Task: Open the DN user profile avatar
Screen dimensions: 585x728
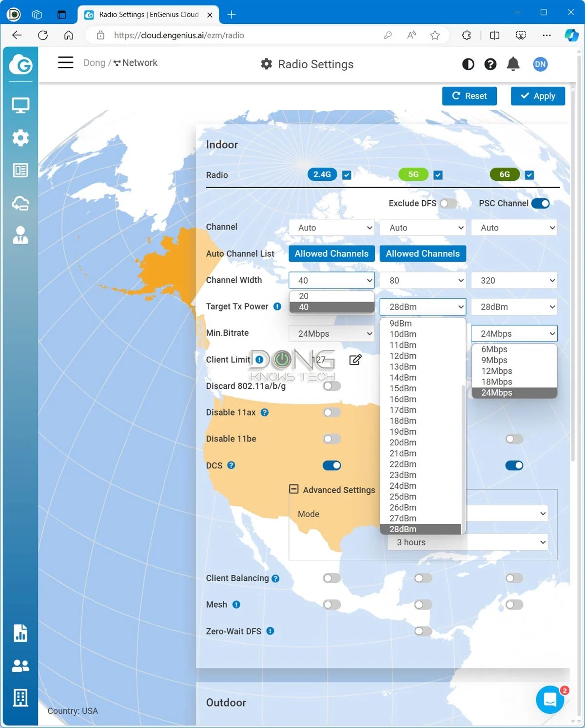Action: [x=540, y=64]
